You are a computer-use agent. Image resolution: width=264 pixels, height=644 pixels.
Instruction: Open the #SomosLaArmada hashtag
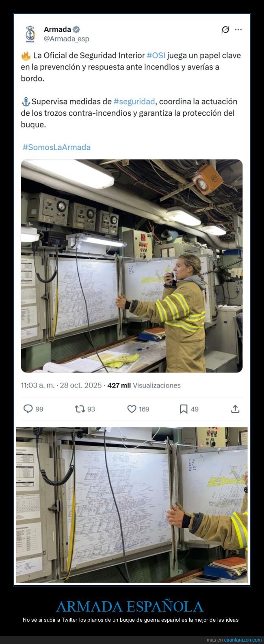click(56, 147)
